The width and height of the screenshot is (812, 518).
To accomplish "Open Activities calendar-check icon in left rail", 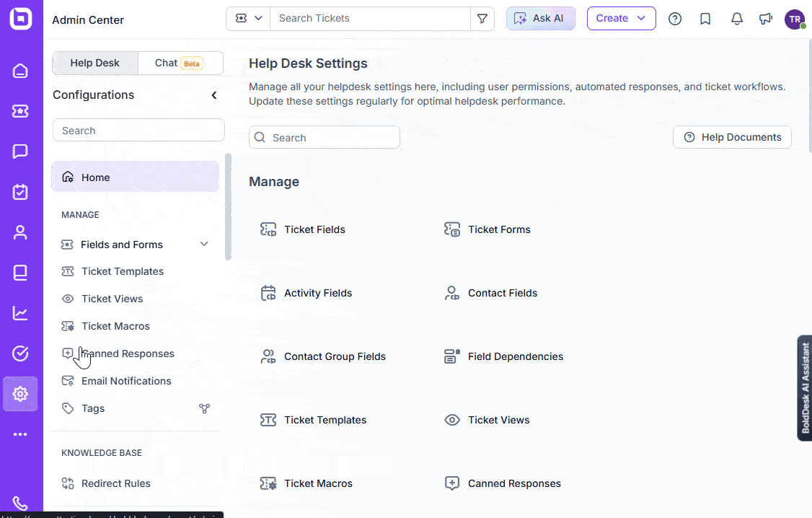I will 20,192.
